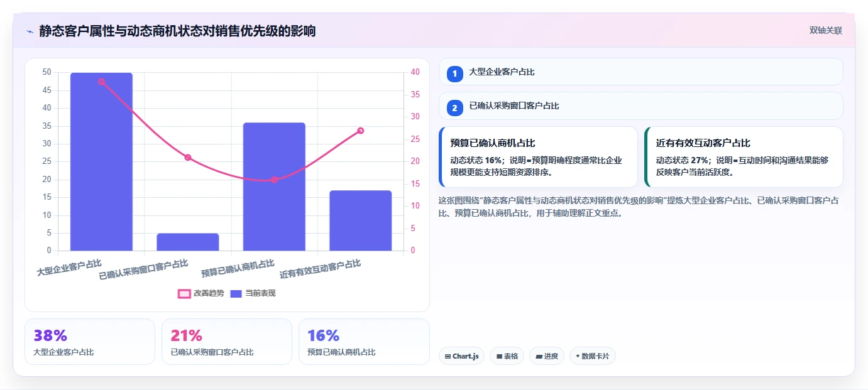Click the 近有有效互动客户占比 bar in chart

[361, 221]
